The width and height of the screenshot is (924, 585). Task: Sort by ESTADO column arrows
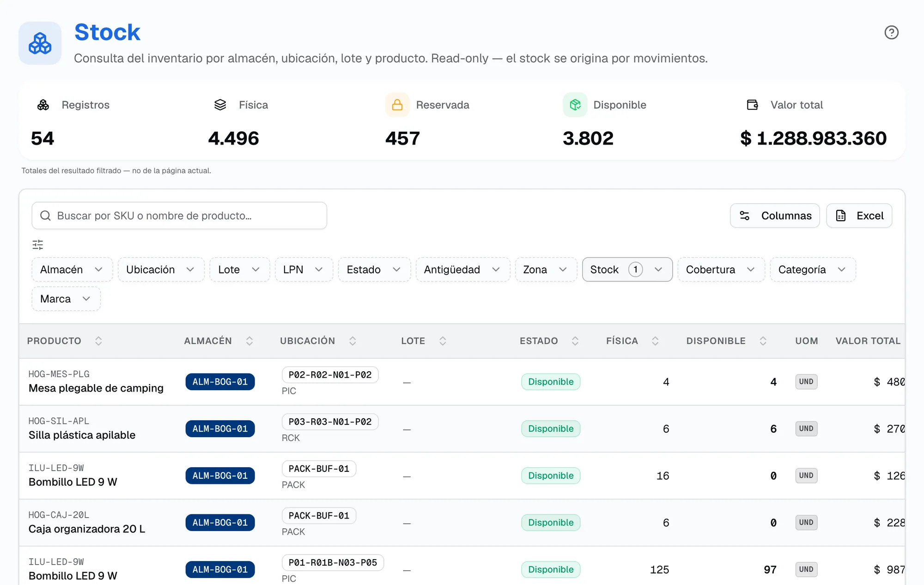coord(575,341)
